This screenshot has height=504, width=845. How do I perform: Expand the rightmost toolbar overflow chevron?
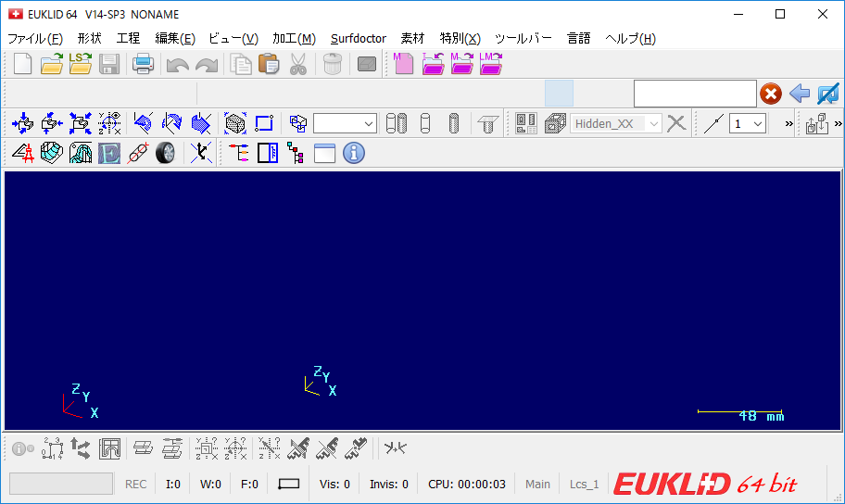[x=838, y=123]
